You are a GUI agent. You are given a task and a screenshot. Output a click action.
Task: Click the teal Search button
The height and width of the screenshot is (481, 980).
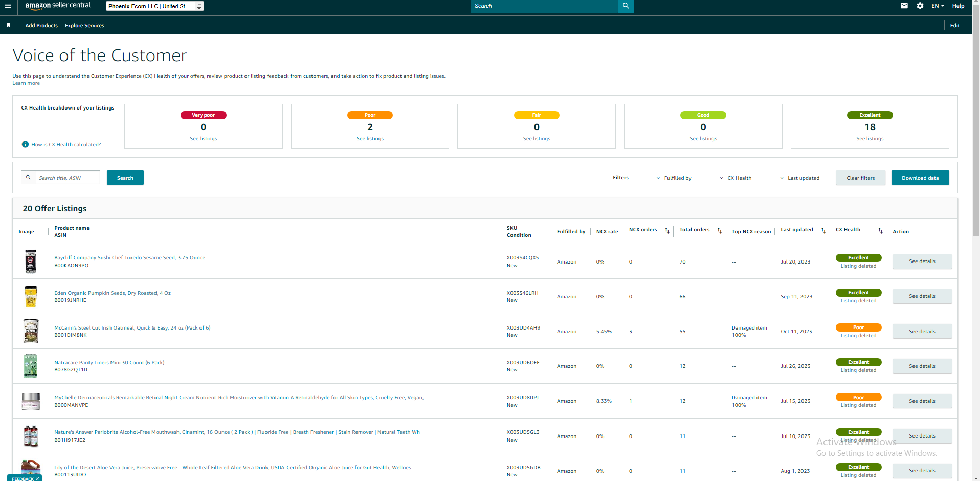[125, 178]
